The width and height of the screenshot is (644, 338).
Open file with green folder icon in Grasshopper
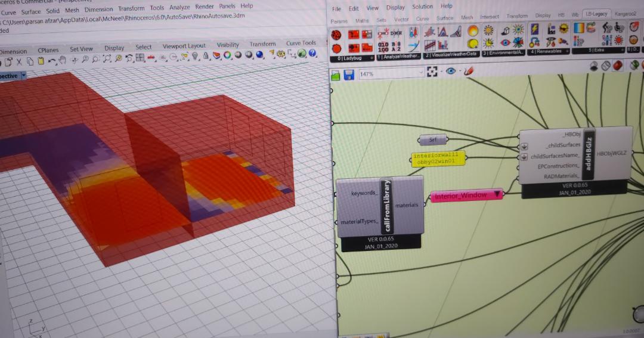point(336,76)
